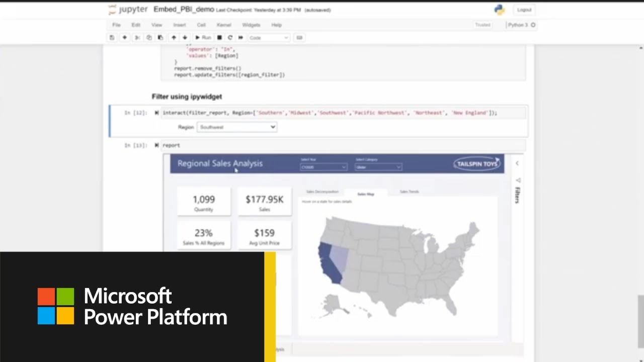
Task: Click the vertical Filters label
Action: pyautogui.click(x=517, y=195)
